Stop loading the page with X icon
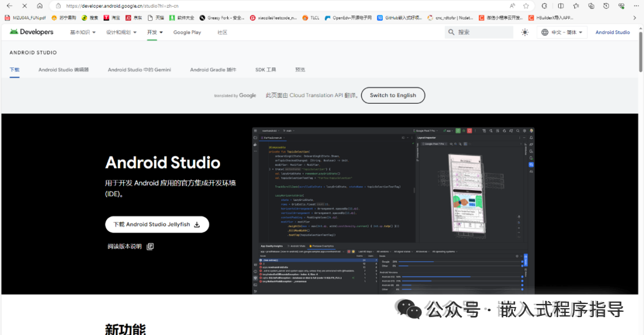The image size is (644, 335). coord(24,6)
